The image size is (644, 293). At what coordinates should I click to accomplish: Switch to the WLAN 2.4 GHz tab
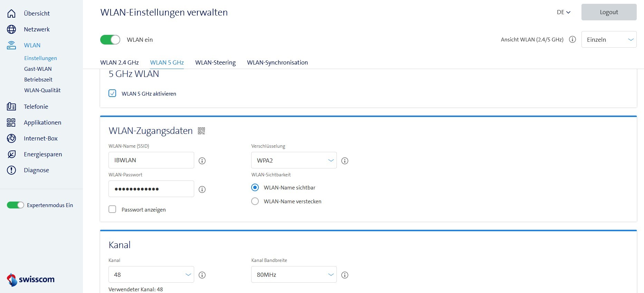tap(120, 62)
